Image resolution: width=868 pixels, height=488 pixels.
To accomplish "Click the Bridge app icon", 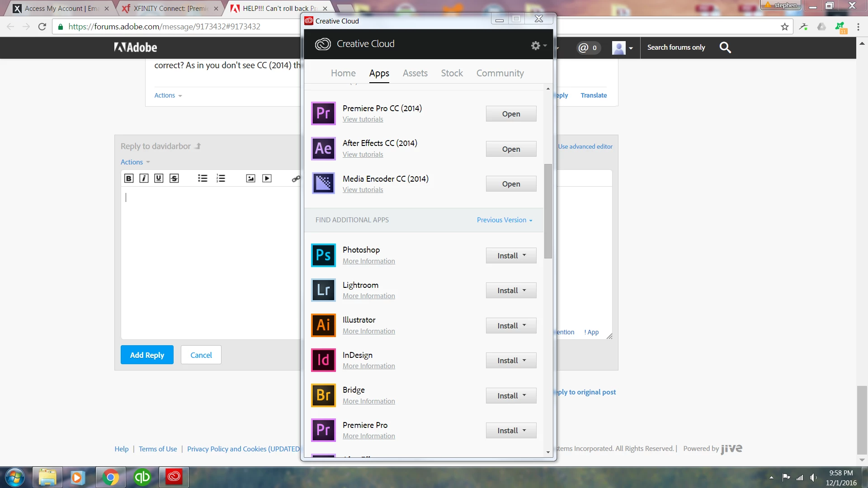I will 323,395.
